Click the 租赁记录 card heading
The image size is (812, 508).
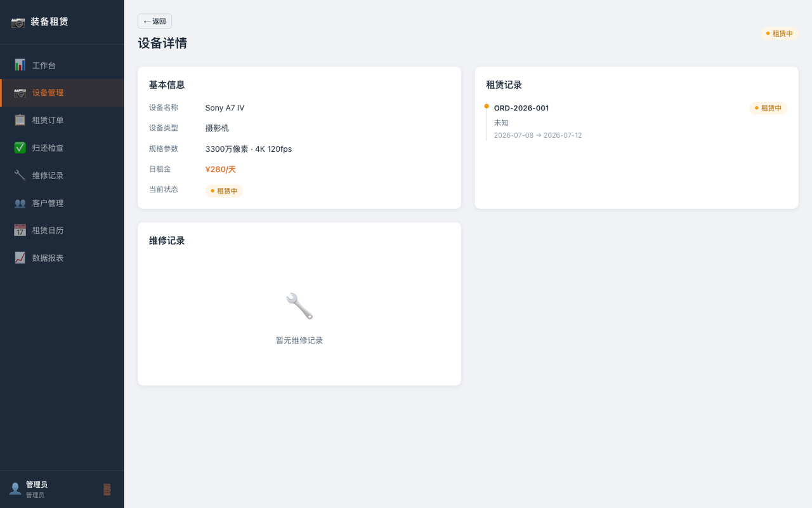click(x=504, y=84)
